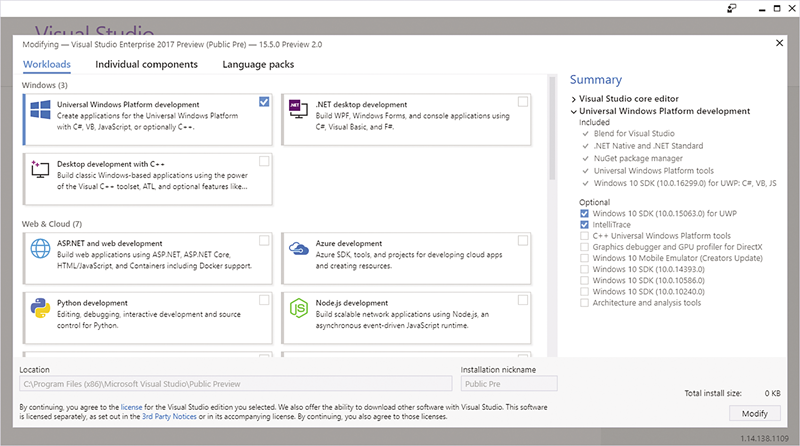Expand Visual Studio core editor in Summary
The image size is (800, 446).
point(573,99)
